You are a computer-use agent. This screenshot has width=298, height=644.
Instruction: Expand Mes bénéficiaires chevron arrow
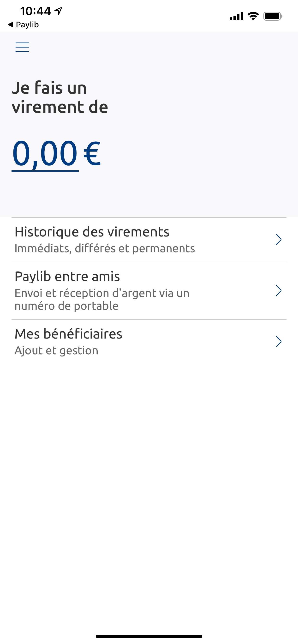coord(279,341)
